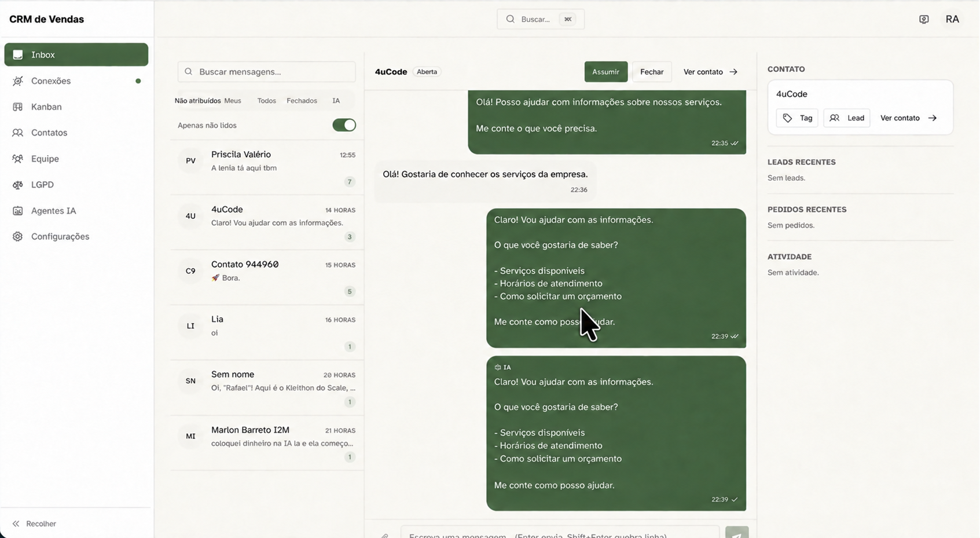Open Conexões icon in sidebar

18,81
